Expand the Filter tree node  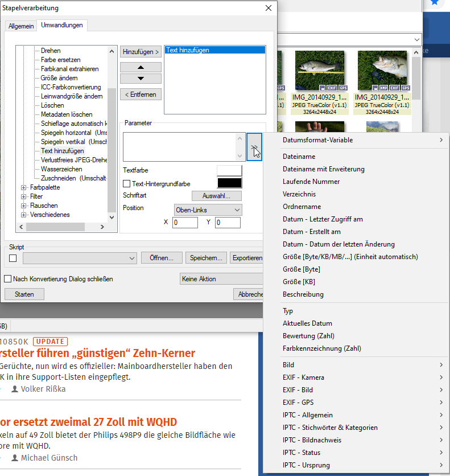(23, 196)
